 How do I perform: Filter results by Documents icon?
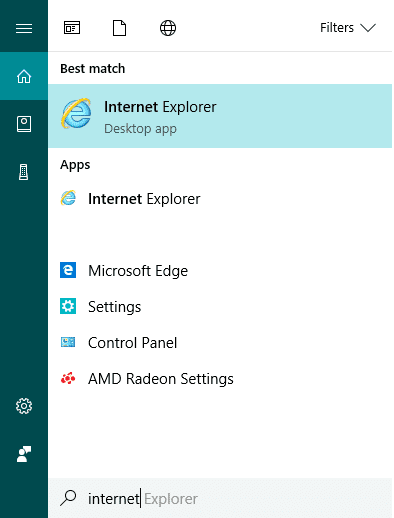click(119, 28)
